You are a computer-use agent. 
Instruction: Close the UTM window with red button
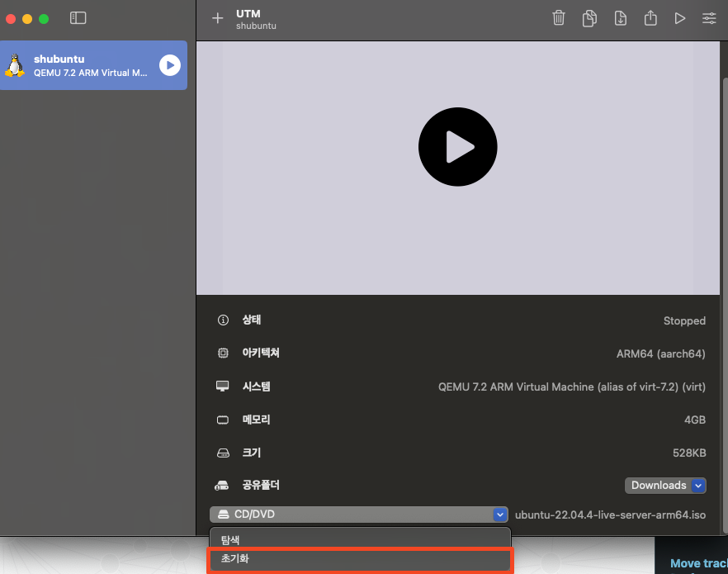[x=11, y=19]
